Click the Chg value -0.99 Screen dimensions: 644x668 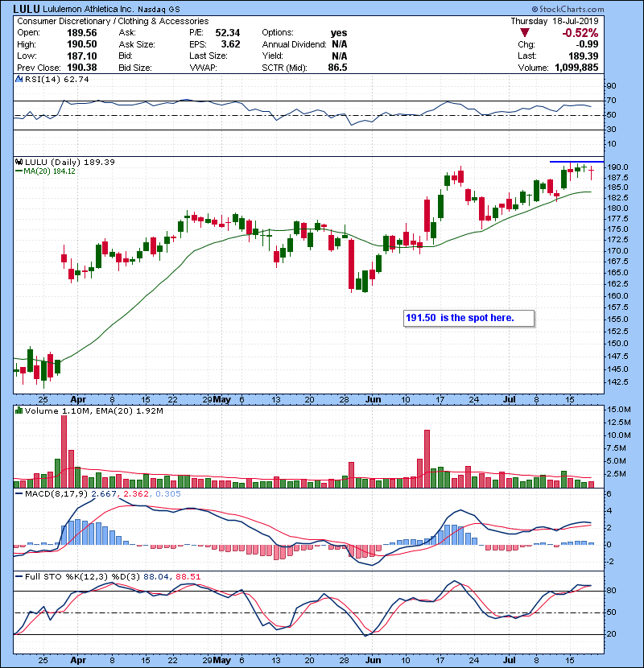(588, 44)
